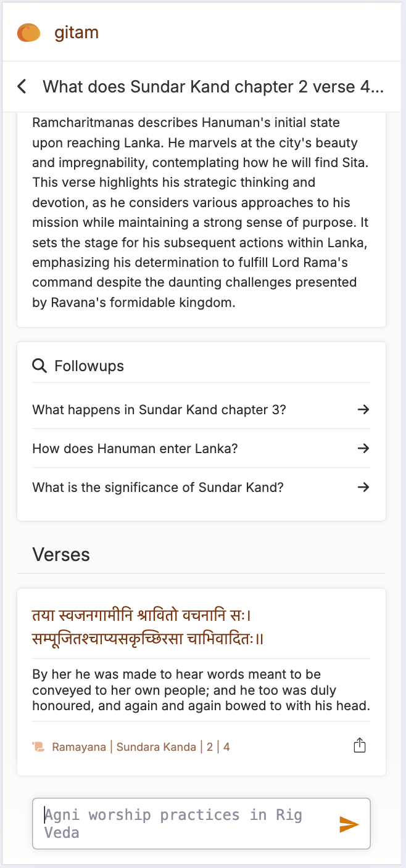Click the magnifier icon beside Followups
The width and height of the screenshot is (406, 868).
tap(39, 366)
